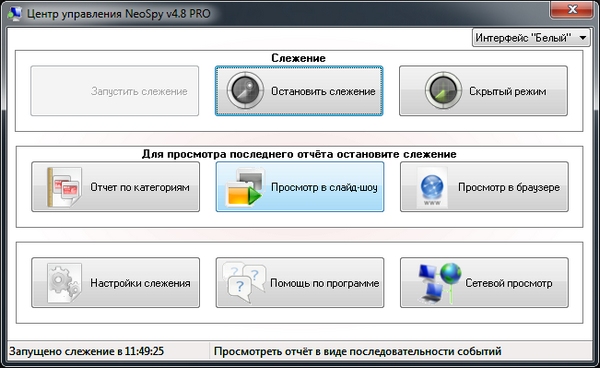Open Помощь по программе text label

pyautogui.click(x=324, y=283)
